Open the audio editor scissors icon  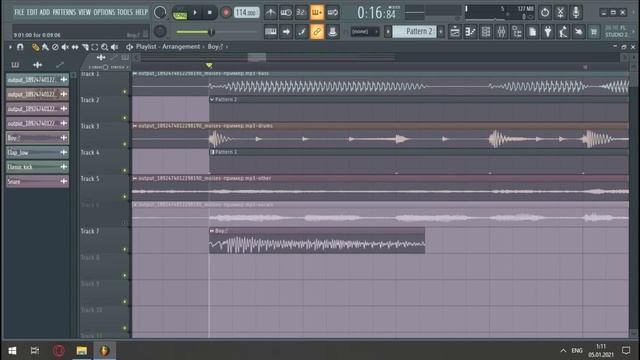point(560,13)
